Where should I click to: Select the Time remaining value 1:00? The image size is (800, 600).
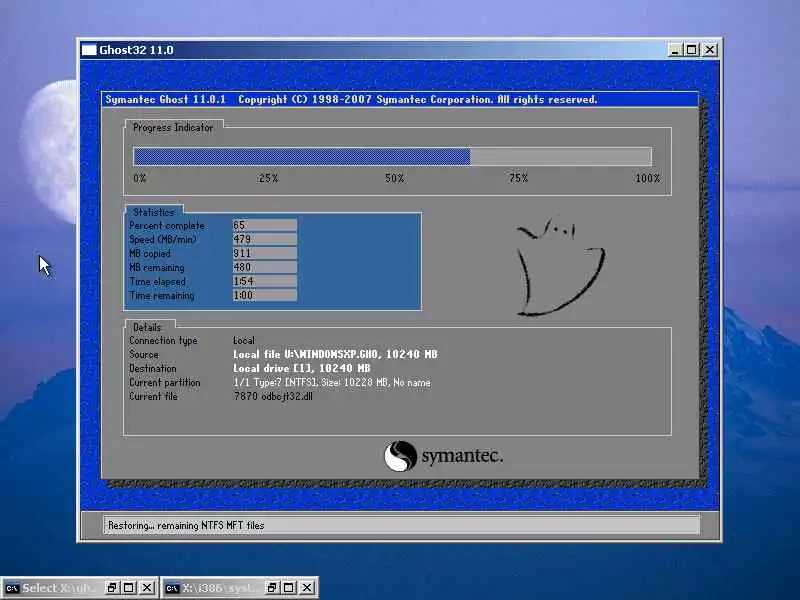point(265,295)
